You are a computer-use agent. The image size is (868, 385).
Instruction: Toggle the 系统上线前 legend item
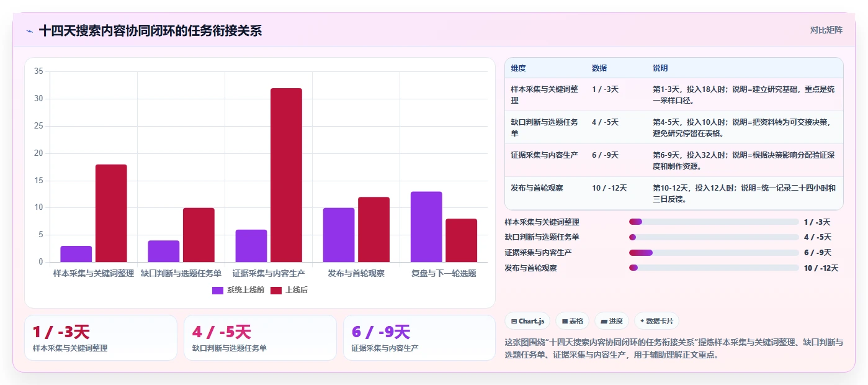[x=238, y=290]
